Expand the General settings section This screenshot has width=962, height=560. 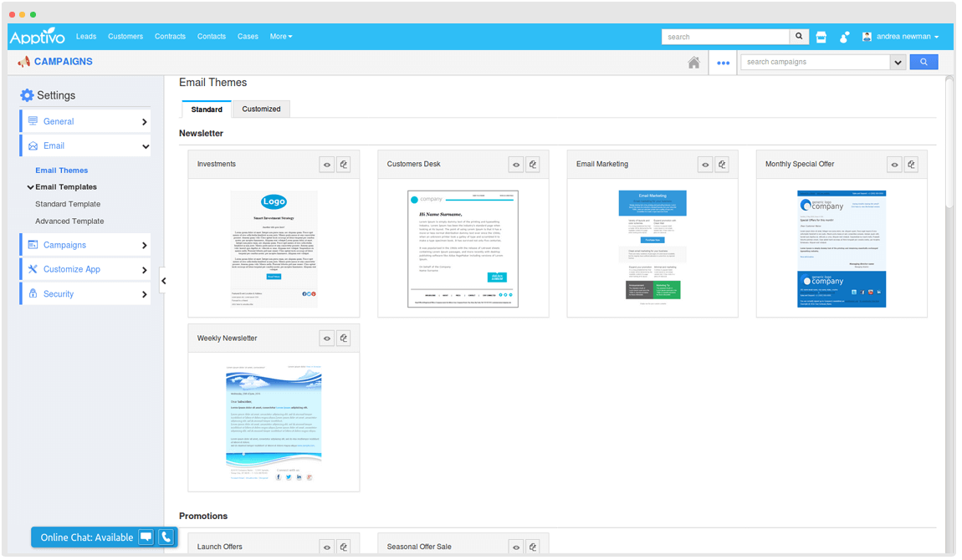coord(84,121)
